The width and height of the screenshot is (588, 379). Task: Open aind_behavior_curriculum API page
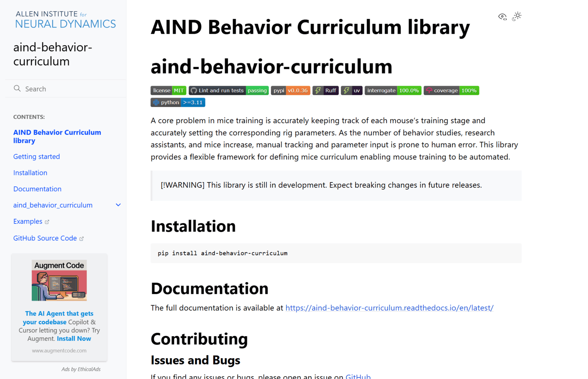[53, 205]
